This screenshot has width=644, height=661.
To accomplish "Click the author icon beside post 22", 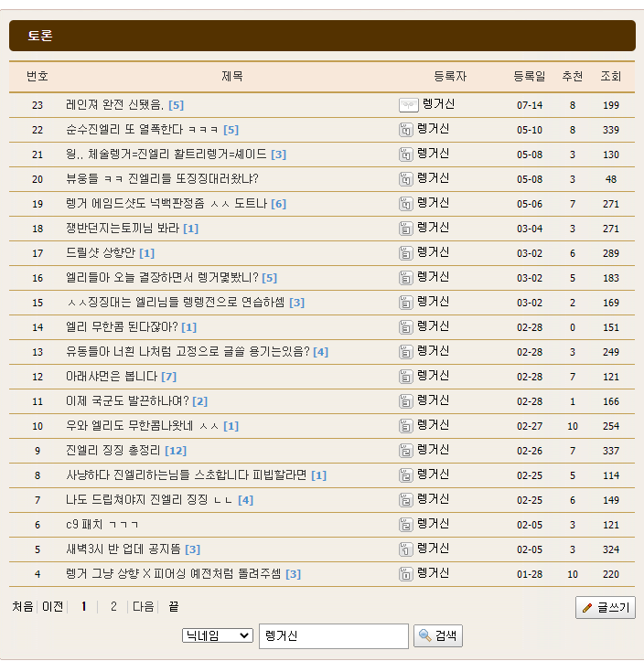I will (405, 130).
